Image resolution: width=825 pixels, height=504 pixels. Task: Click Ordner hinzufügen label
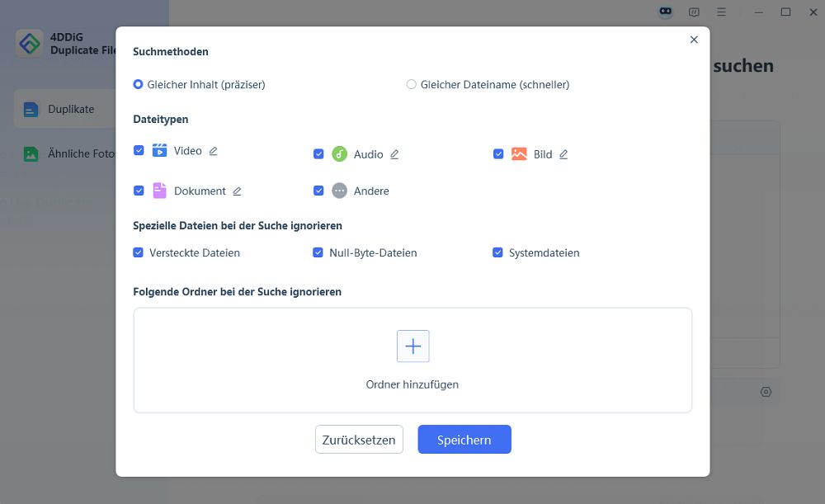click(x=412, y=384)
